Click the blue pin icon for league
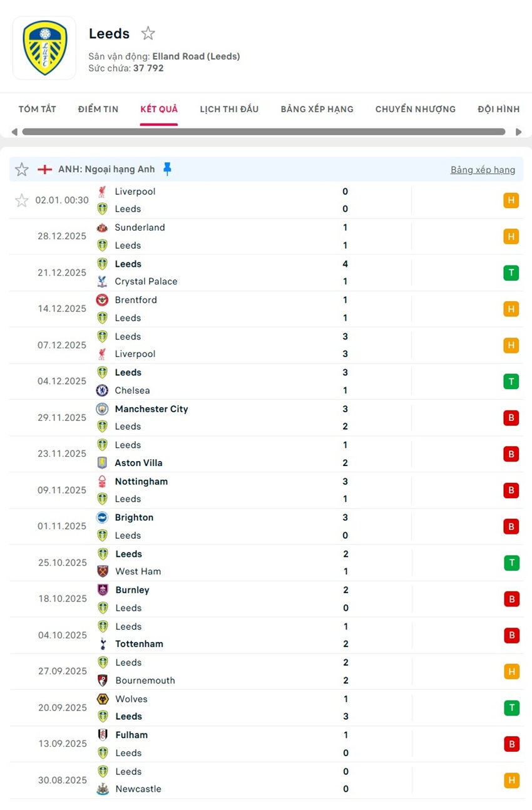 tap(167, 169)
